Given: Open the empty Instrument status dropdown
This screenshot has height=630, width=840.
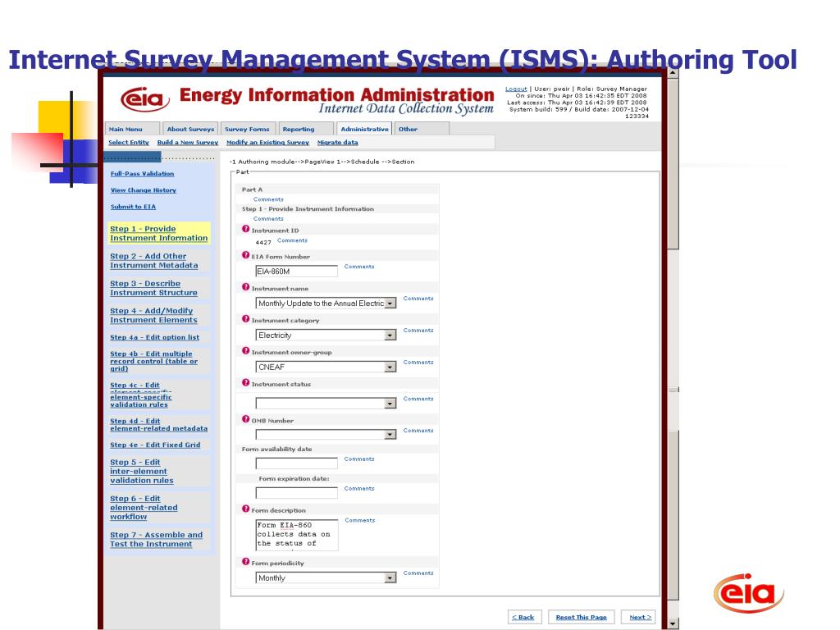Looking at the screenshot, I should click(x=390, y=404).
